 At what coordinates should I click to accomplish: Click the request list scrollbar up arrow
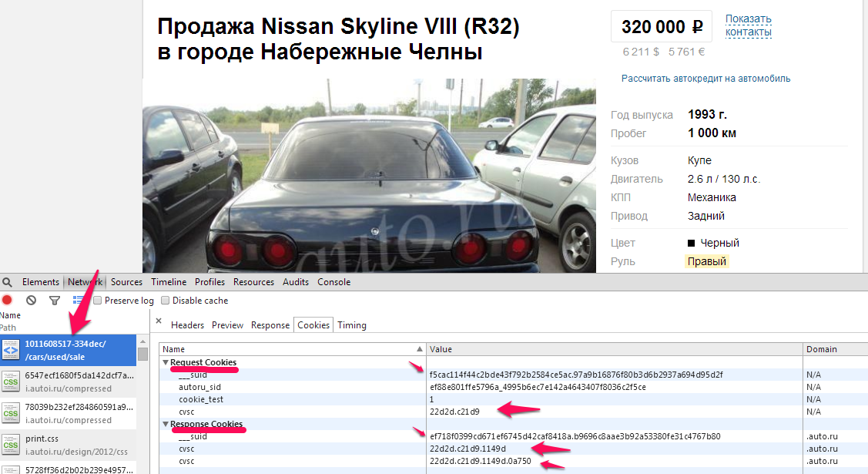click(142, 341)
